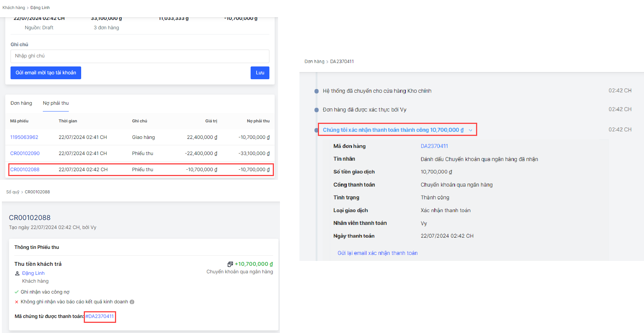
Task: Click the customer person icon beside Đặng Linh
Action: 17,273
